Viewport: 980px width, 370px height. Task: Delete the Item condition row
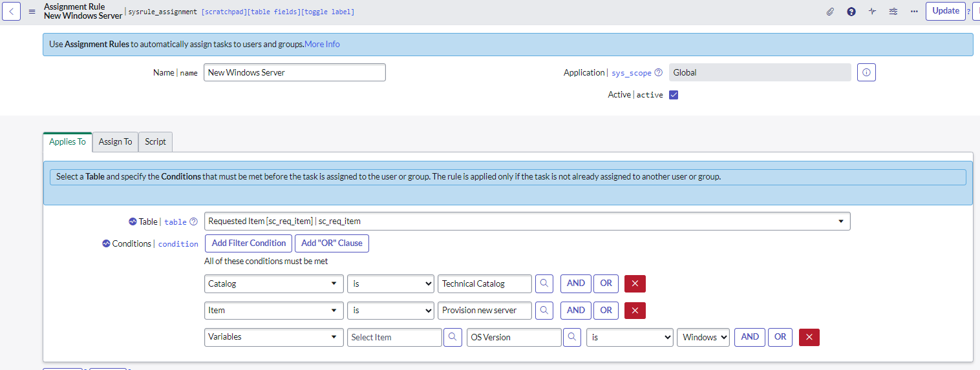[x=635, y=310]
